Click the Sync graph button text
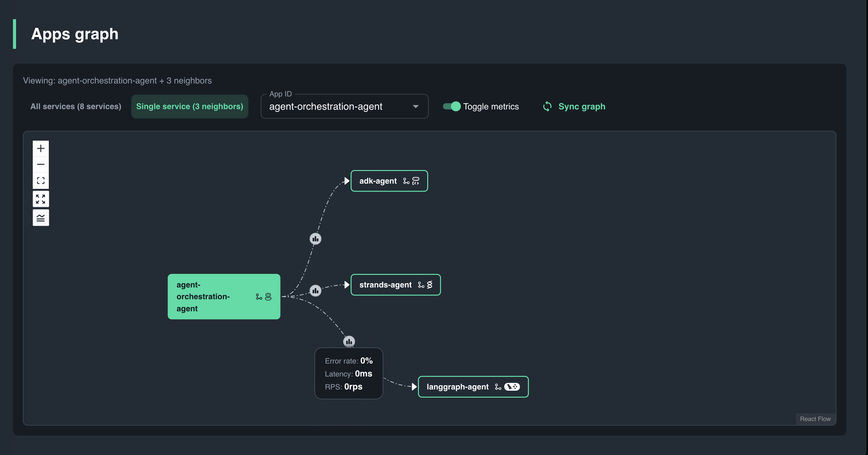The width and height of the screenshot is (868, 455). coord(582,107)
